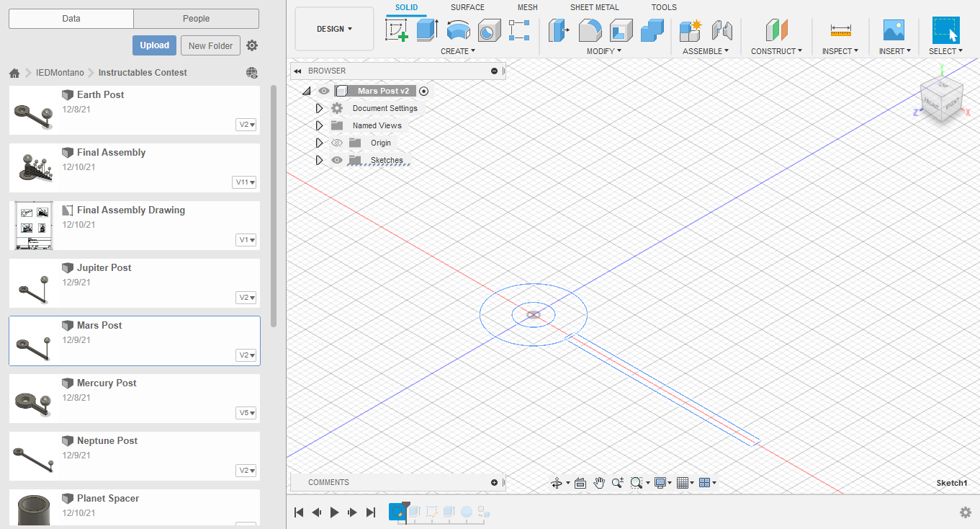Switch to the SURFACE tab
This screenshot has height=529, width=980.
pyautogui.click(x=467, y=7)
